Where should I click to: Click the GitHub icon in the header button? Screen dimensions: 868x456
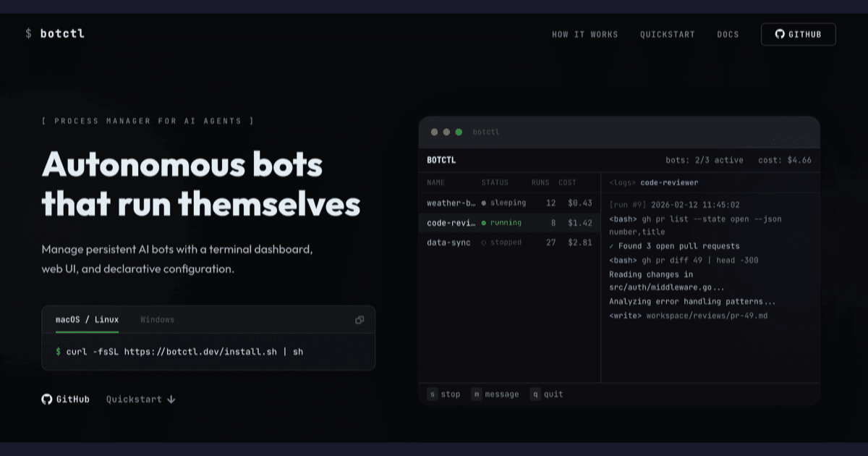[779, 34]
